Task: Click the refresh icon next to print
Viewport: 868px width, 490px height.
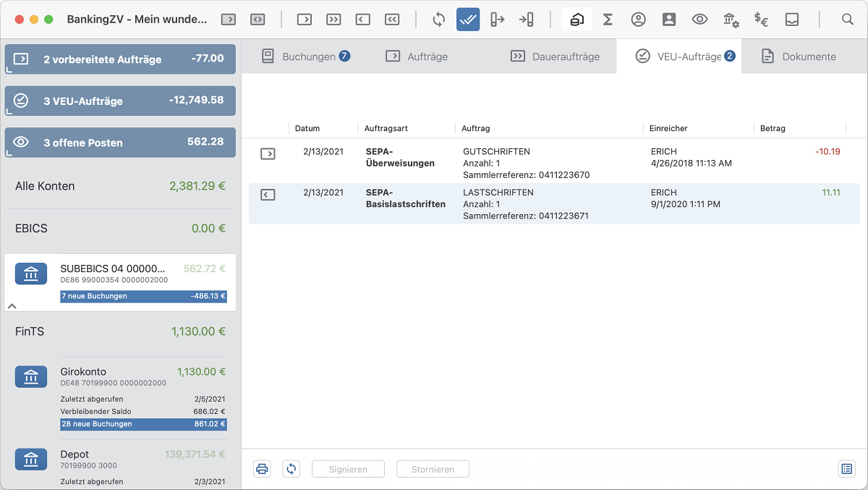Action: click(292, 469)
